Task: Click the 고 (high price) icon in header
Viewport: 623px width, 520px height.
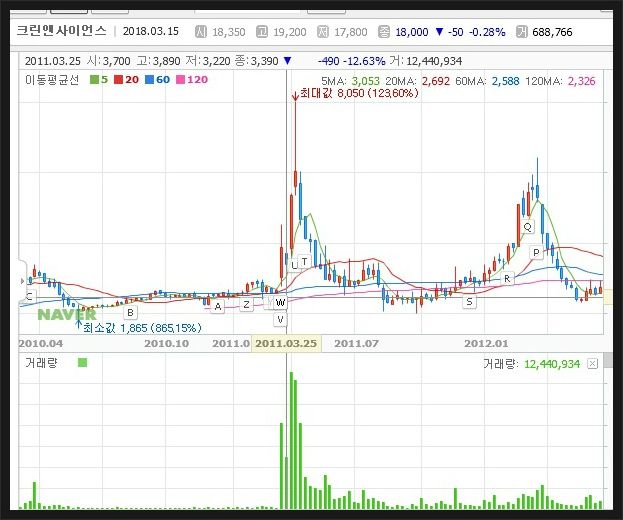Action: (x=262, y=32)
